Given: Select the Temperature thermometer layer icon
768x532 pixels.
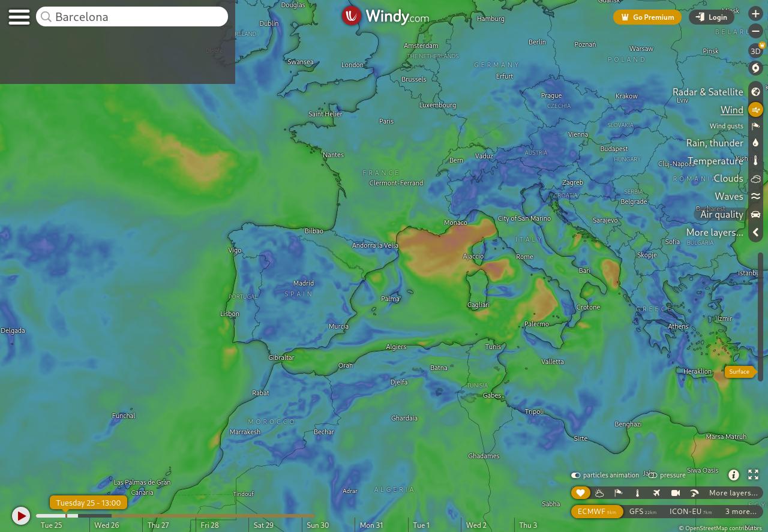Looking at the screenshot, I should (x=755, y=161).
